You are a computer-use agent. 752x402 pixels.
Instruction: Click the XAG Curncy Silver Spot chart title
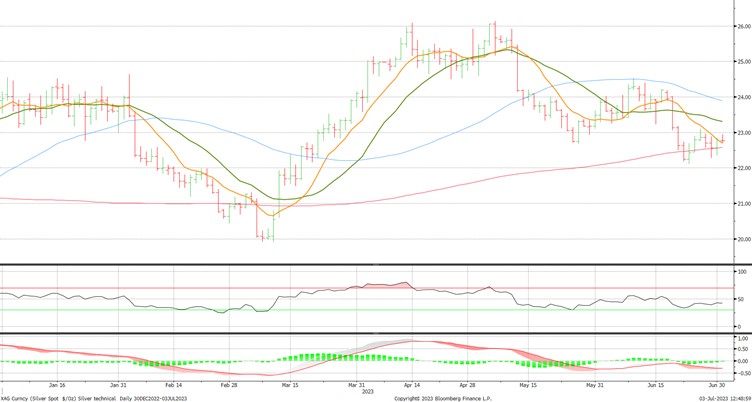click(94, 399)
